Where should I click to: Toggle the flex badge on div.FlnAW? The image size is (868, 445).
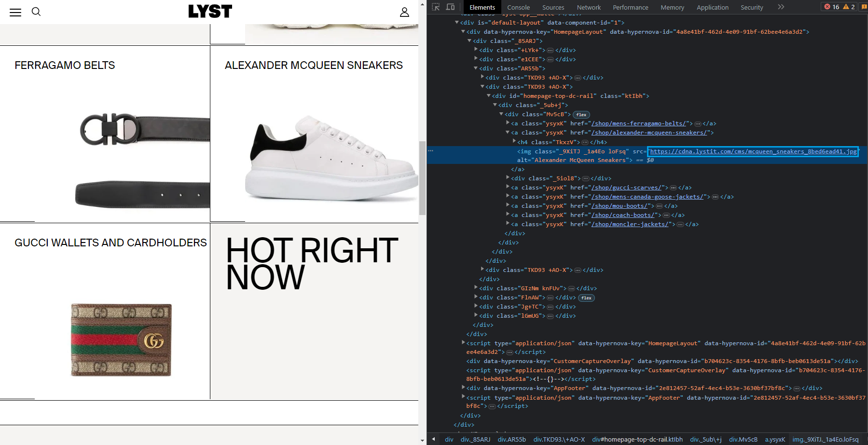point(586,297)
